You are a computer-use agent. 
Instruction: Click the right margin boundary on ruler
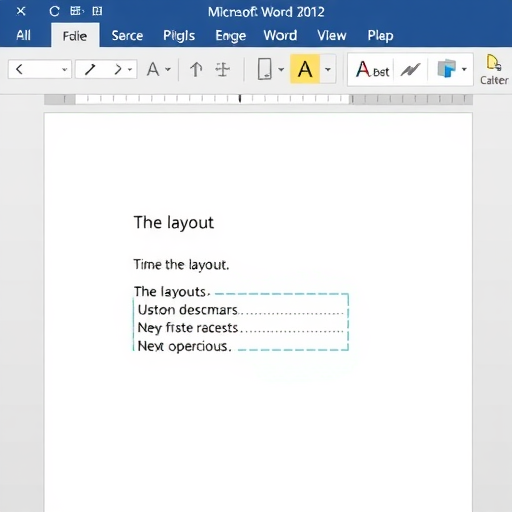tap(351, 99)
